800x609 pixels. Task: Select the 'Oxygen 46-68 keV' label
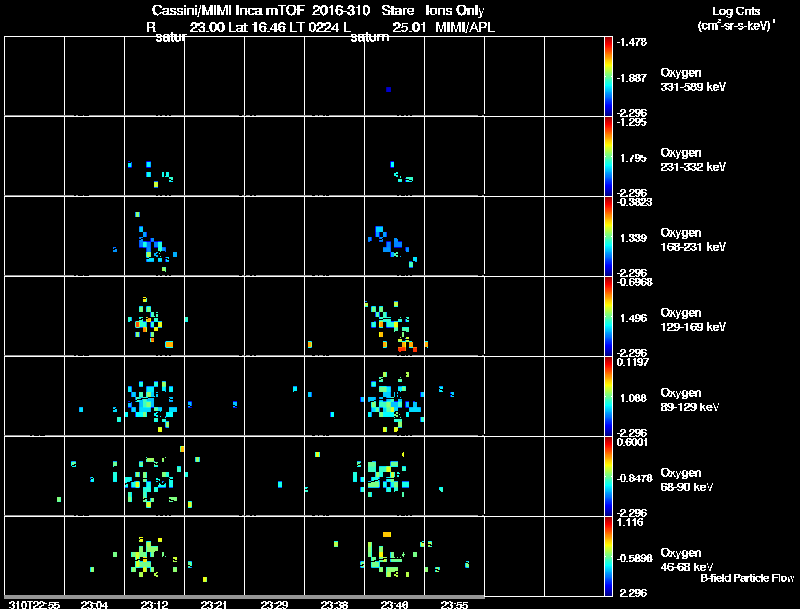coord(687,560)
